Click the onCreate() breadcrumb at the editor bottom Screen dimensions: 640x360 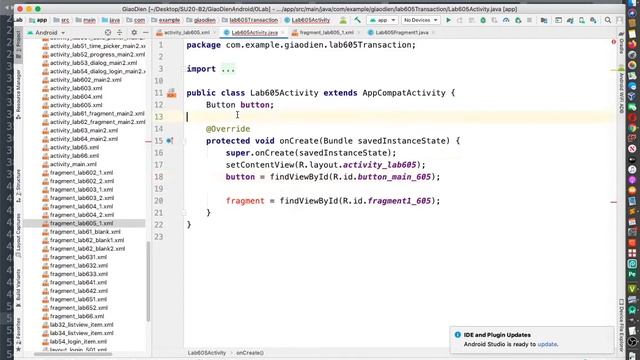click(250, 353)
